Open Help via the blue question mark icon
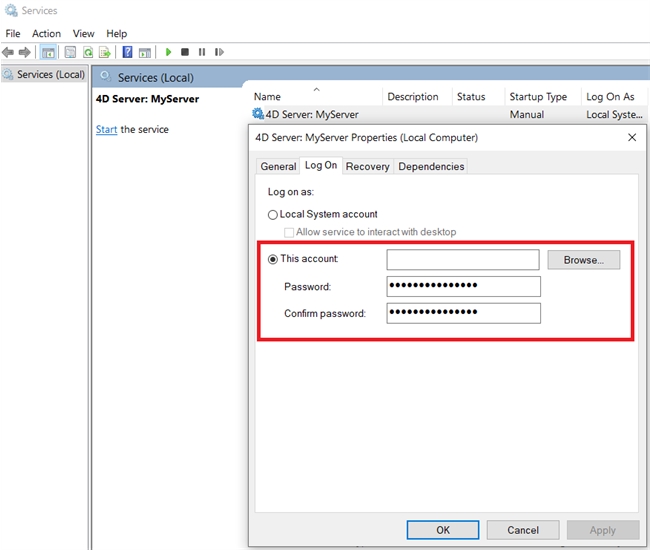The height and width of the screenshot is (550, 650). point(127,52)
